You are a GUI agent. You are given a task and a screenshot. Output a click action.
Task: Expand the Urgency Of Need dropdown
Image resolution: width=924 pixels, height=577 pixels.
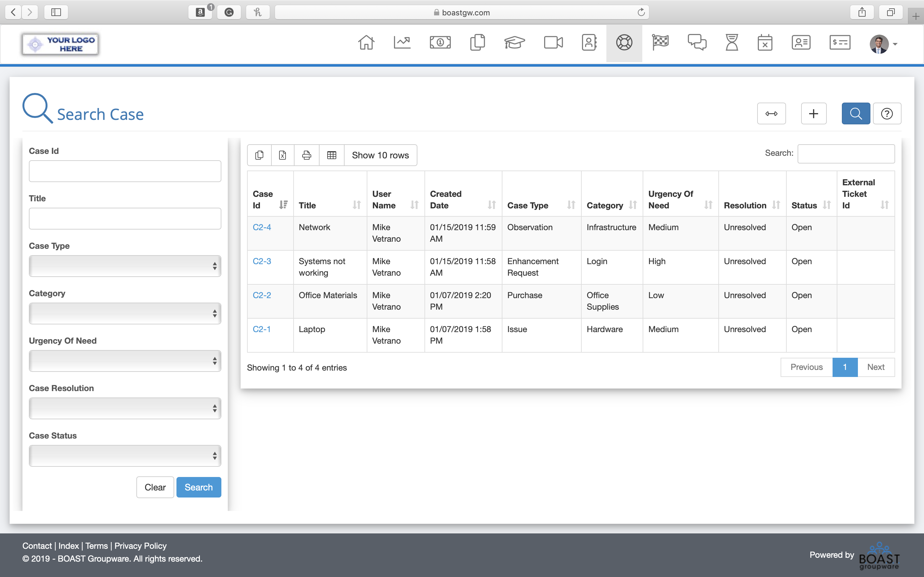pyautogui.click(x=125, y=361)
